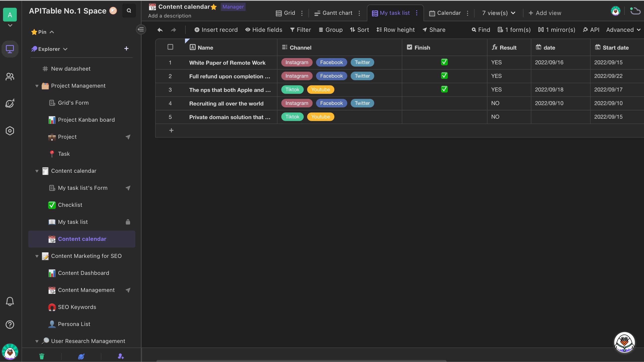
Task: Expand the Project Management section
Action: pyautogui.click(x=36, y=85)
